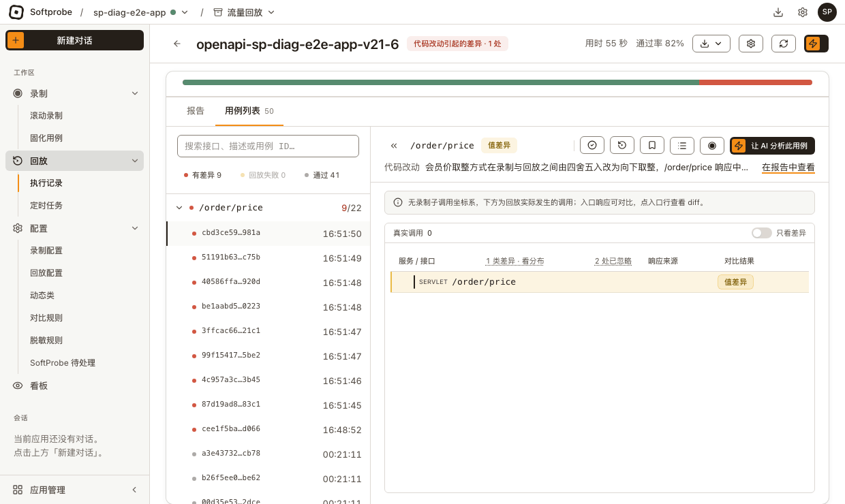Open the SP user avatar menu

pyautogui.click(x=827, y=12)
